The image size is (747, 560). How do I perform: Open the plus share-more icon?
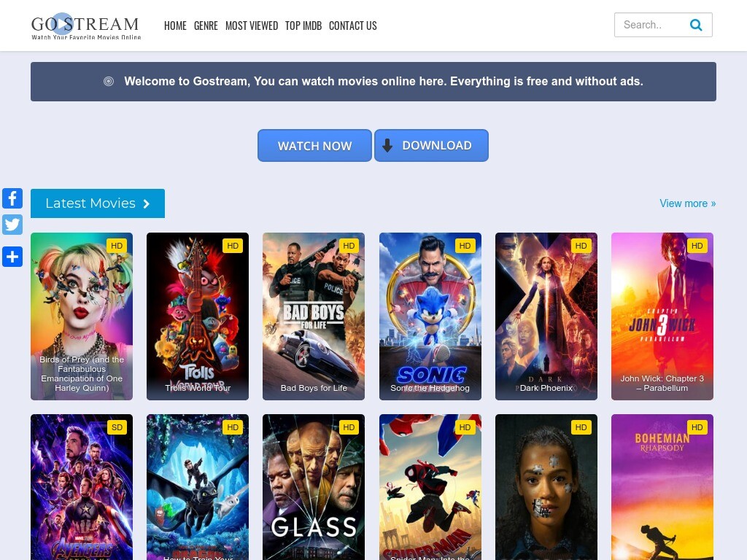coord(12,257)
